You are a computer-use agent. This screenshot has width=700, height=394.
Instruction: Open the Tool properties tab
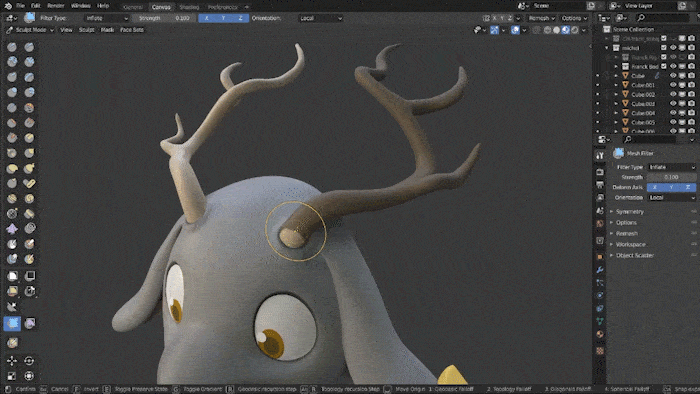click(600, 156)
